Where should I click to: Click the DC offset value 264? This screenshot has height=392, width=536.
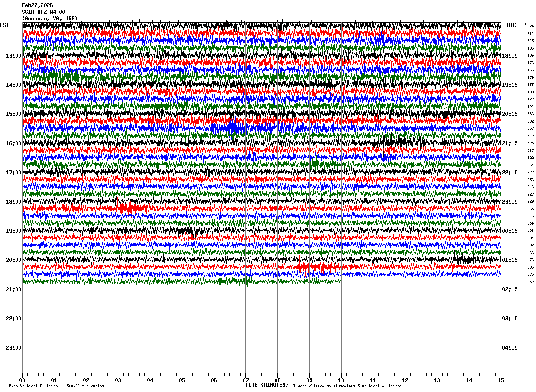tap(531, 165)
